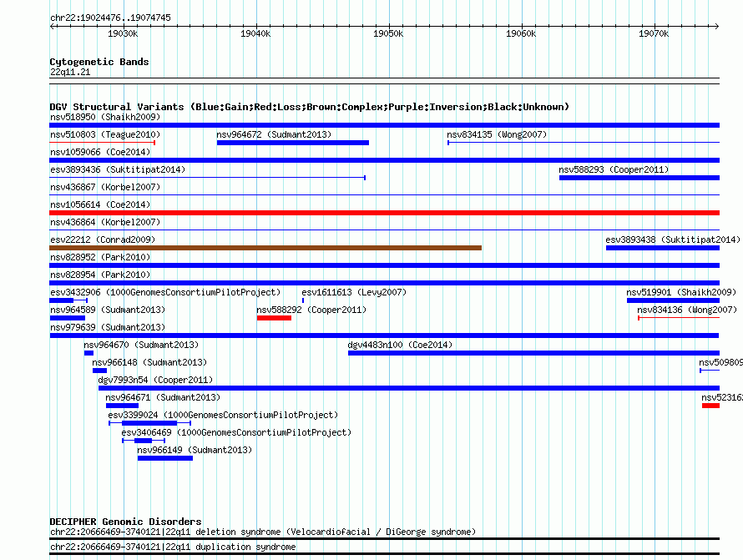Click the chr22:19024476..19074745 coordinate label
Screen dimensions: 743x560
[x=110, y=18]
